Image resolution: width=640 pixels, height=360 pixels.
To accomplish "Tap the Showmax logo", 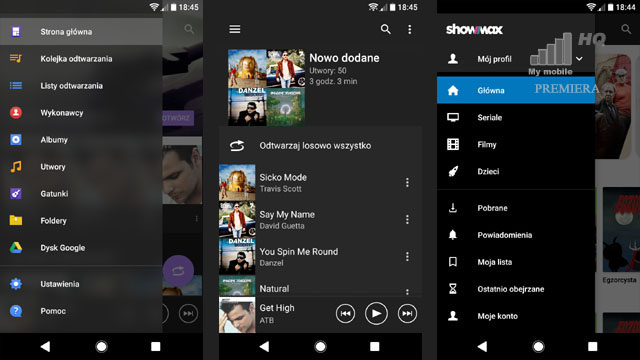I will click(x=474, y=29).
